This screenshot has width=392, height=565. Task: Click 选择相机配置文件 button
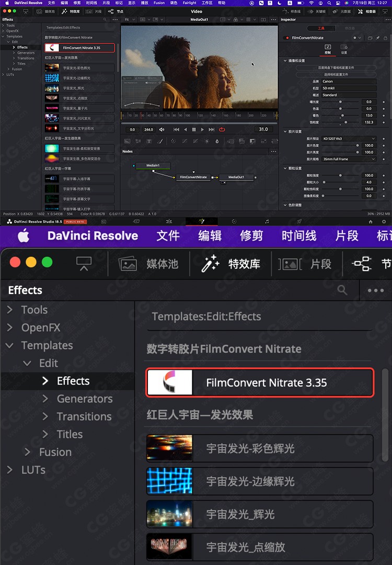tap(336, 75)
